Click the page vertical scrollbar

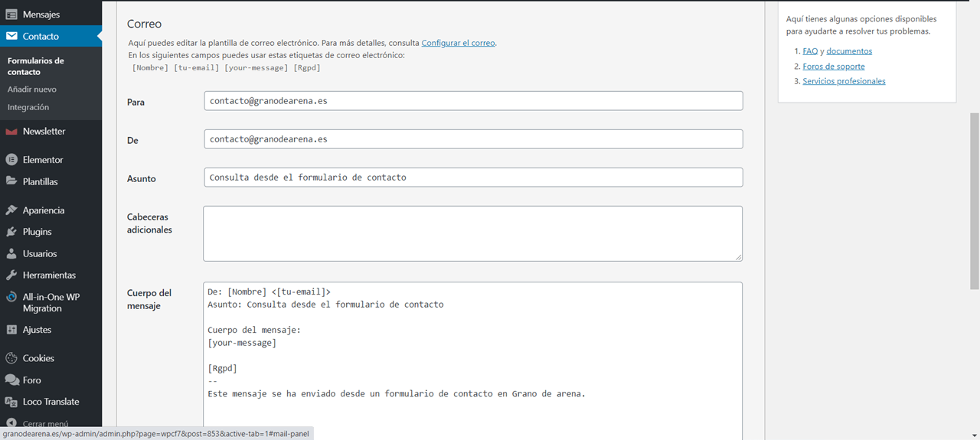(x=975, y=201)
